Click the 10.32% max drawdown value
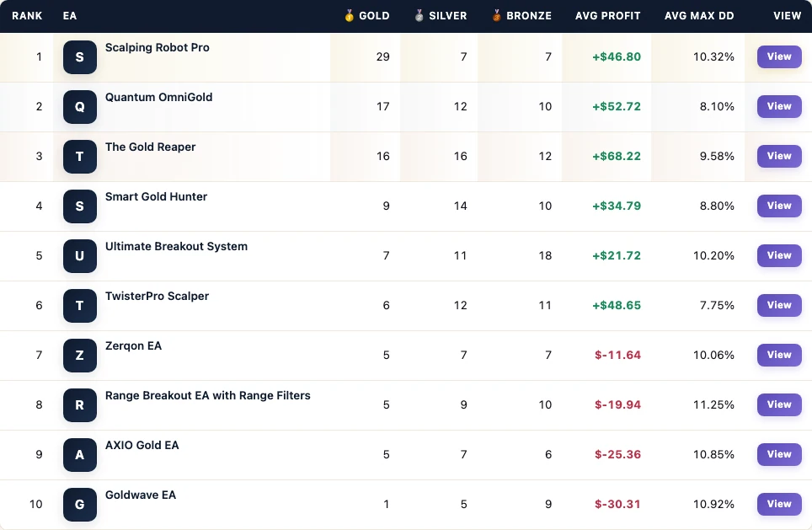The width and height of the screenshot is (812, 530). 713,57
